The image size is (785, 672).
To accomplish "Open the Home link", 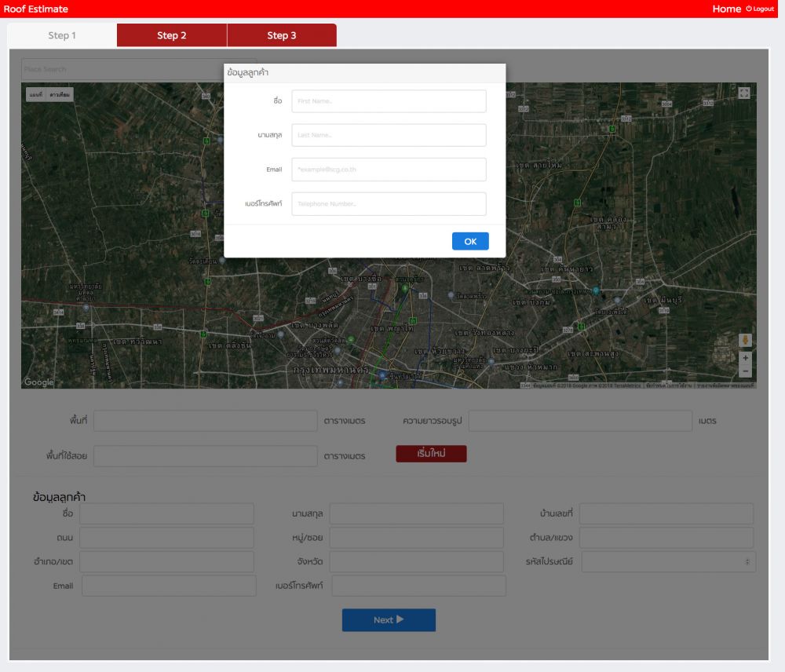I will (x=726, y=9).
